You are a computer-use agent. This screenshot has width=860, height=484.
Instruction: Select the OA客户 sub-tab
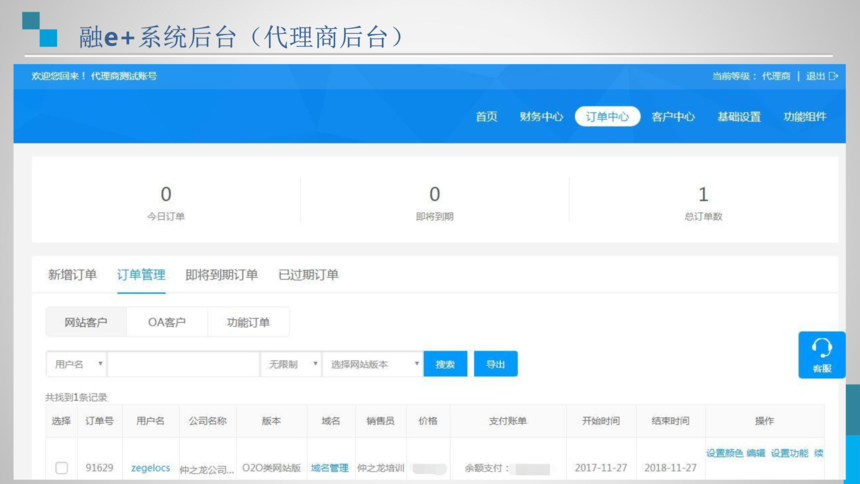tap(167, 322)
